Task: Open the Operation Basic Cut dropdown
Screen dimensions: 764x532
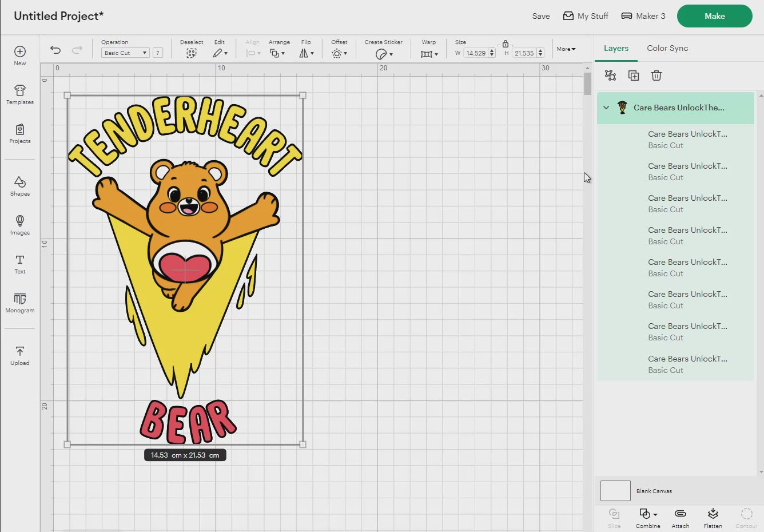Action: [125, 53]
